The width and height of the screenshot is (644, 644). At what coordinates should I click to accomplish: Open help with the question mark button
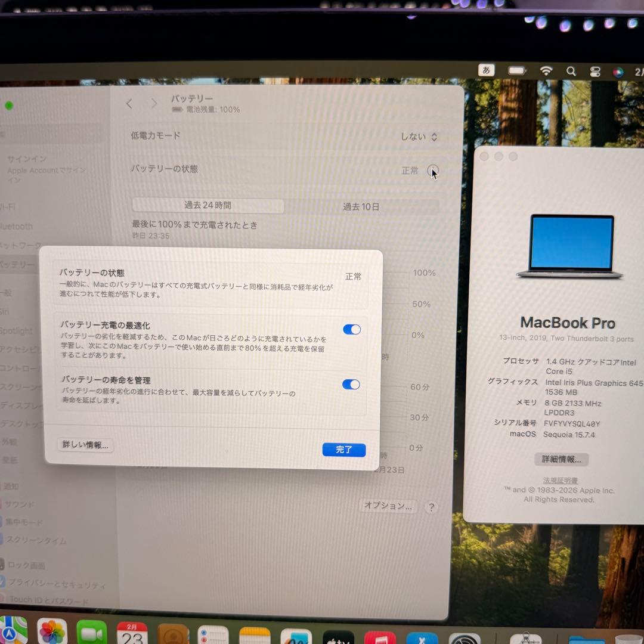point(431,507)
